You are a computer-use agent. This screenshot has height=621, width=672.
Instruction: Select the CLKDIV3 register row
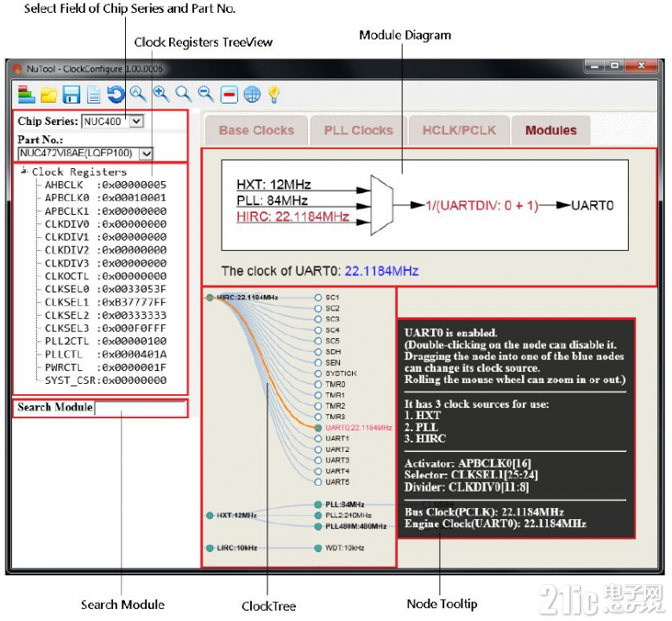click(105, 263)
